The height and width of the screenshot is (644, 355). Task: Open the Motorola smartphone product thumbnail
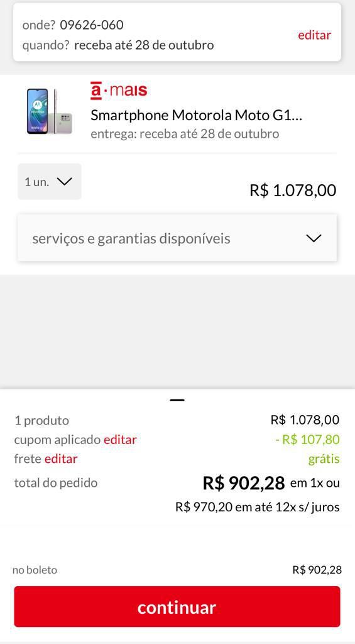(x=49, y=111)
